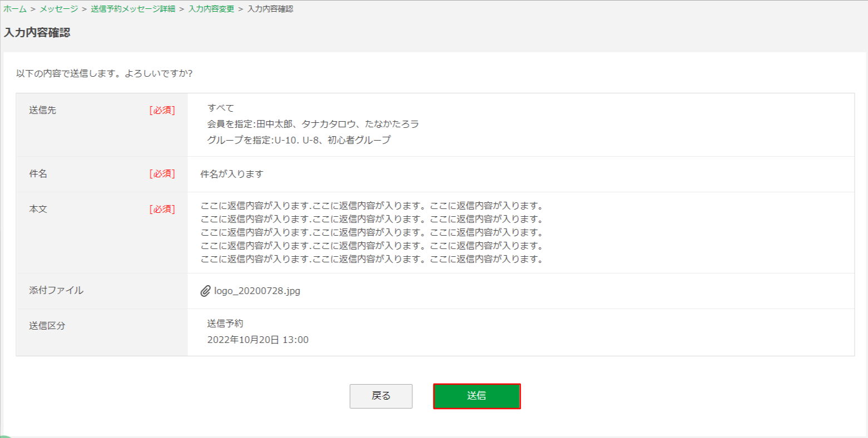Image resolution: width=868 pixels, height=438 pixels.
Task: Open attached file logo_20200728.jpg
Action: point(257,291)
